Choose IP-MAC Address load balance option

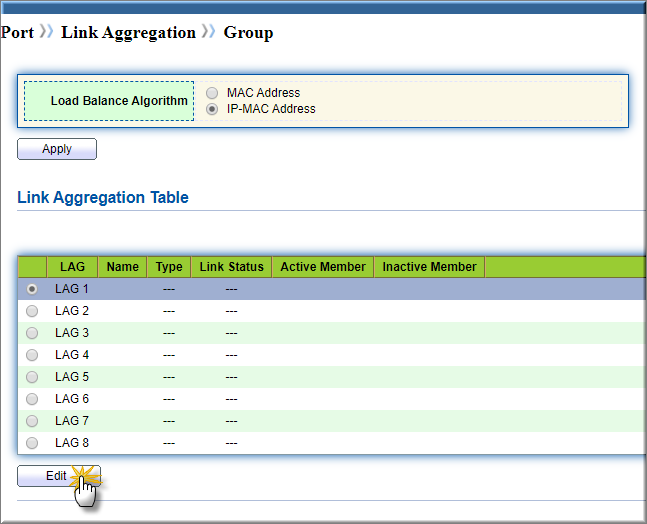click(x=212, y=109)
